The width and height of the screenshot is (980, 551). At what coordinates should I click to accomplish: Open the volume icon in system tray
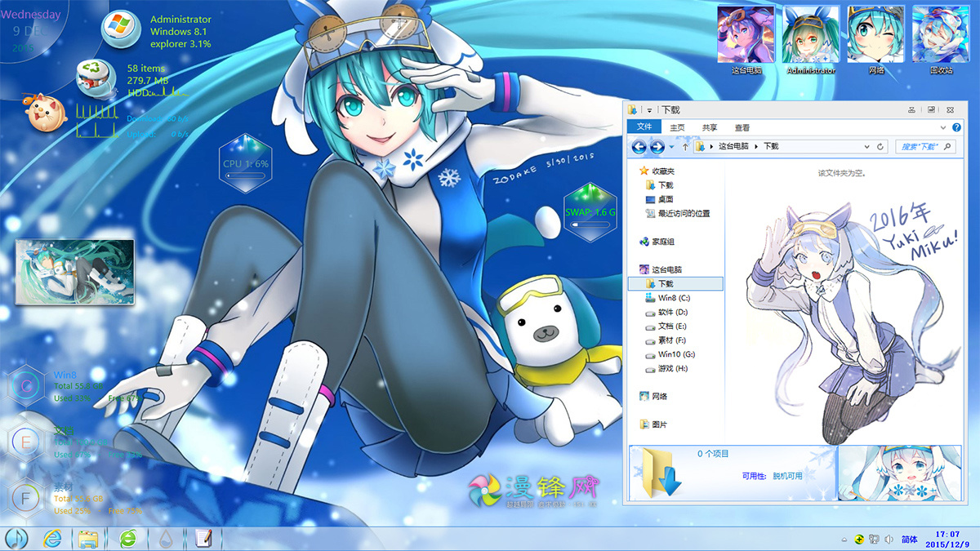coord(889,540)
